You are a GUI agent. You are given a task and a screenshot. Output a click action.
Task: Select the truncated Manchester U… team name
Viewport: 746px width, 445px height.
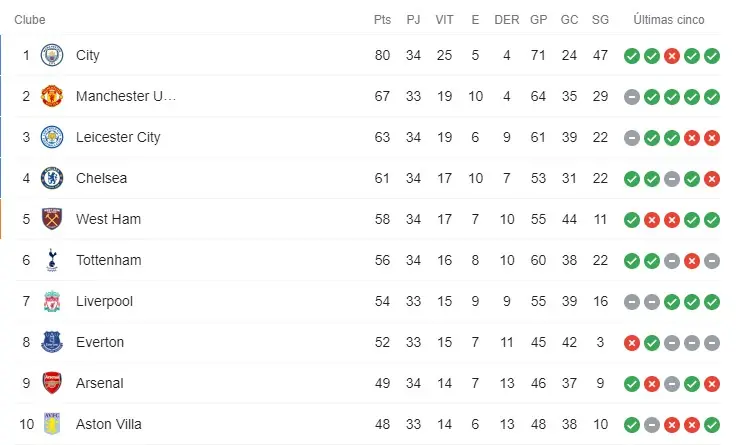click(125, 97)
